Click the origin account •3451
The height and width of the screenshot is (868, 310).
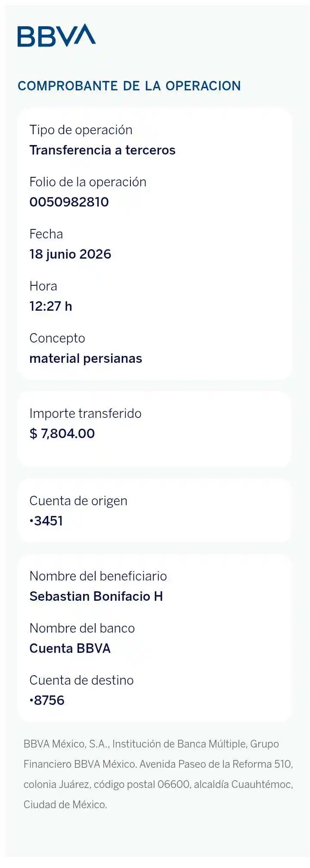(x=46, y=521)
